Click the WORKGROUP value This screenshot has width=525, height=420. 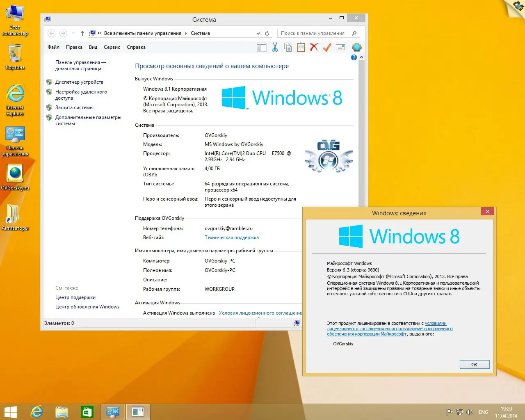pos(219,289)
